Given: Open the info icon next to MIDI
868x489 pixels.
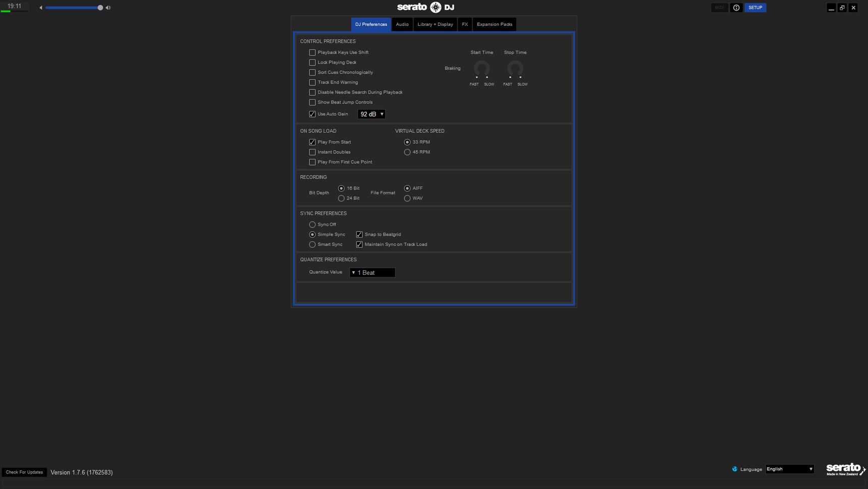Looking at the screenshot, I should 736,8.
